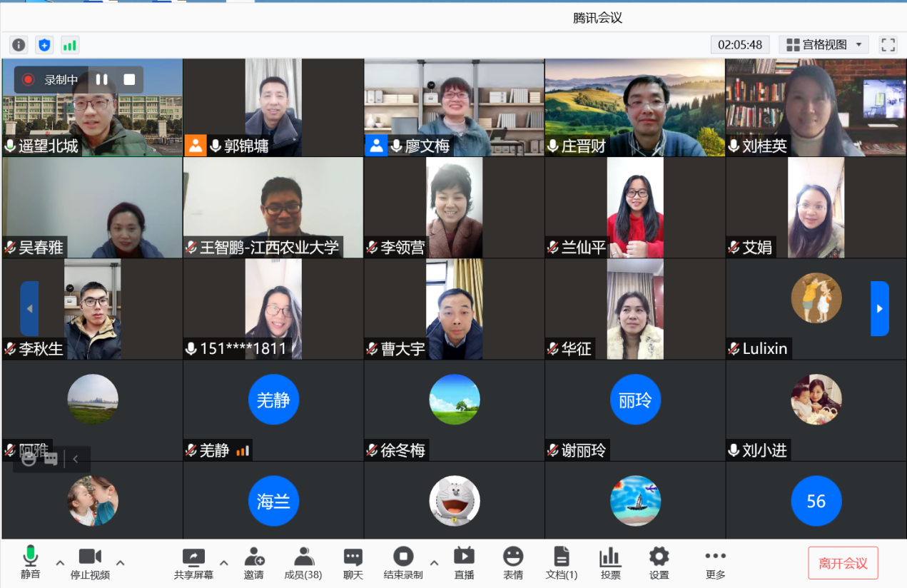Open the 聊天 chat panel
The height and width of the screenshot is (588, 907).
[353, 563]
